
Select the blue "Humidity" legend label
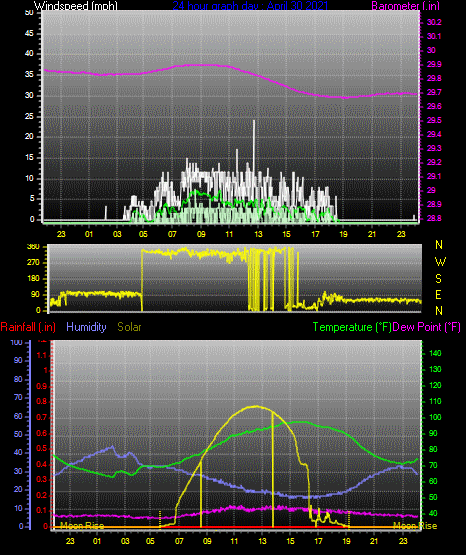click(86, 327)
